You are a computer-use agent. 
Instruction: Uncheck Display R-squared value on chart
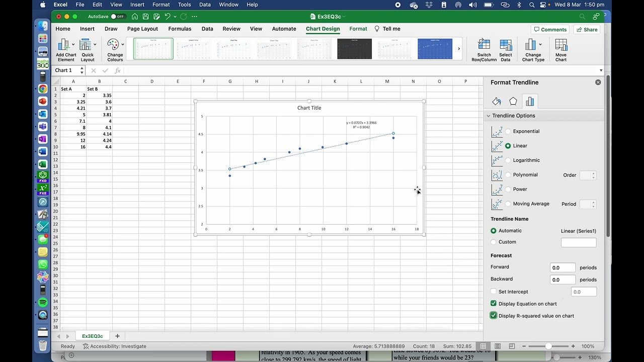tap(494, 316)
